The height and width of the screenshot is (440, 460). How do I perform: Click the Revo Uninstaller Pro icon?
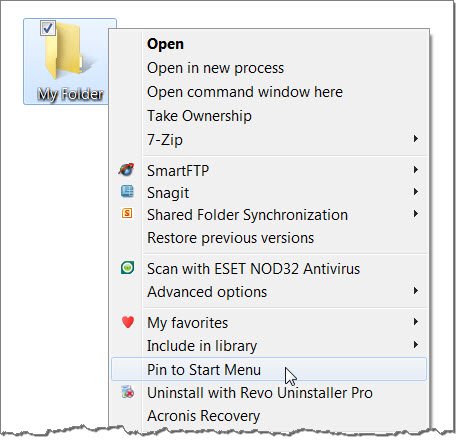click(x=128, y=392)
